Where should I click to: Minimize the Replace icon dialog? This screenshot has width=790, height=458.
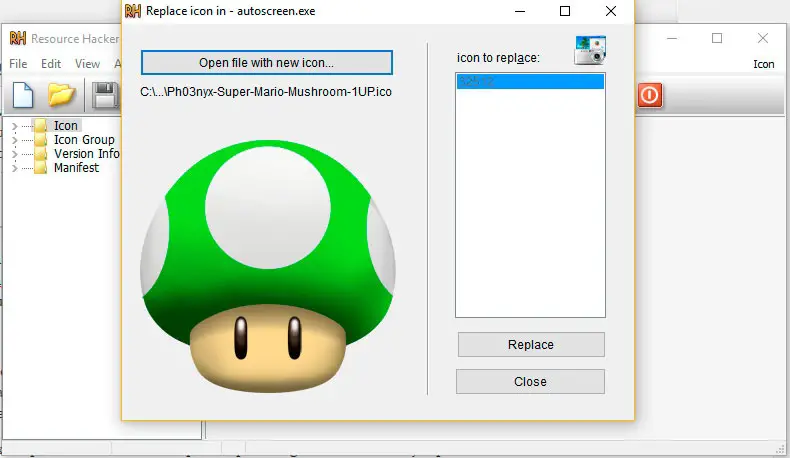520,11
